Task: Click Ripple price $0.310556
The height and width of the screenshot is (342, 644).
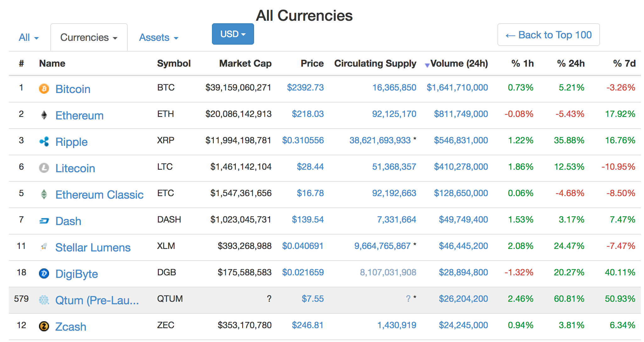Action: tap(303, 140)
